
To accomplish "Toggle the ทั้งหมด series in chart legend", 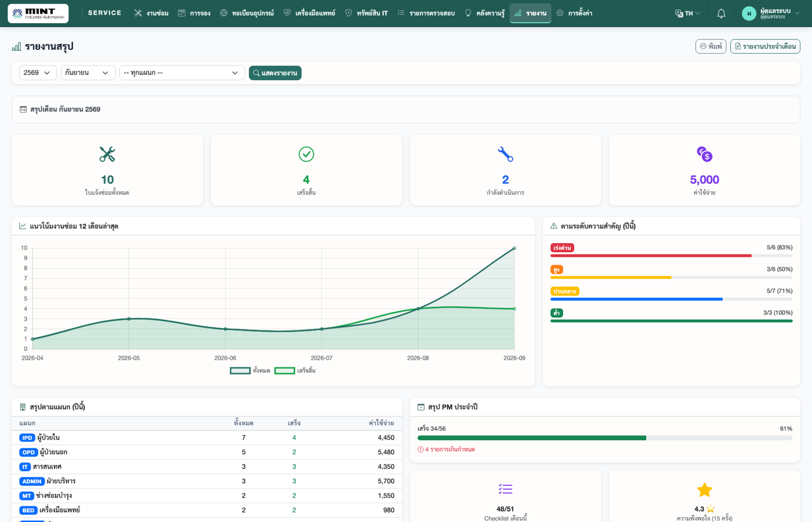I will pyautogui.click(x=250, y=371).
